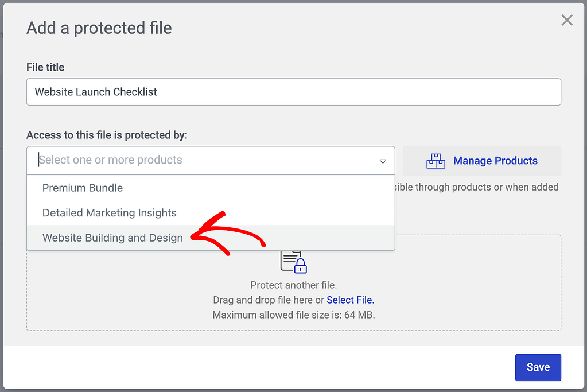The width and height of the screenshot is (587, 392).
Task: Click the product boxes icon
Action: (436, 161)
